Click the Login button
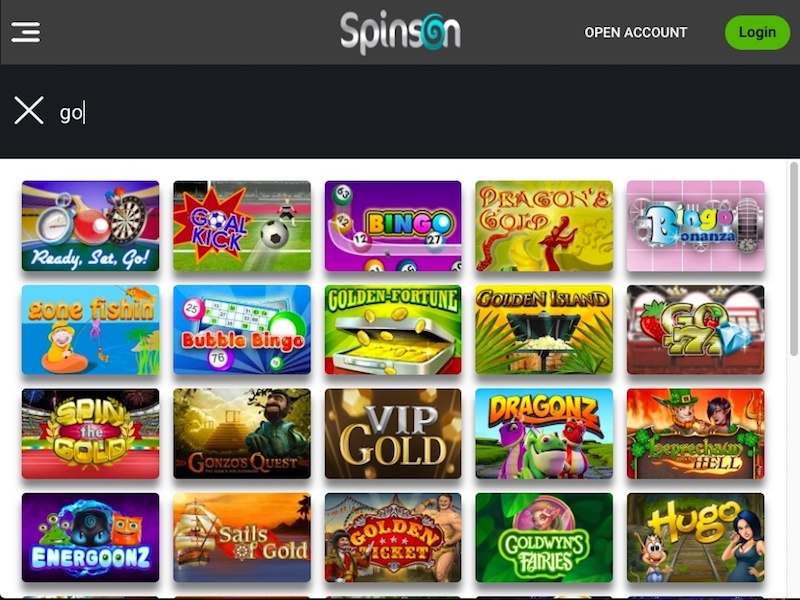 [757, 33]
